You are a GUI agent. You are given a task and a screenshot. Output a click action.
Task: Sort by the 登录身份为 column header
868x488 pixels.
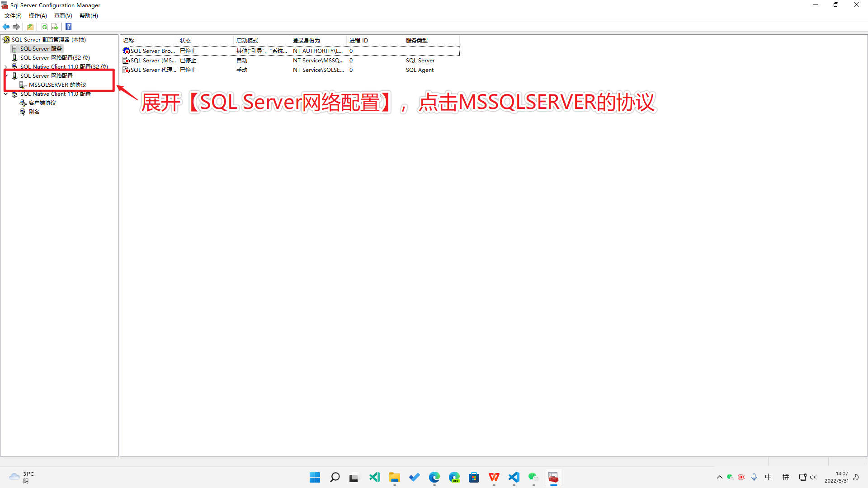318,40
